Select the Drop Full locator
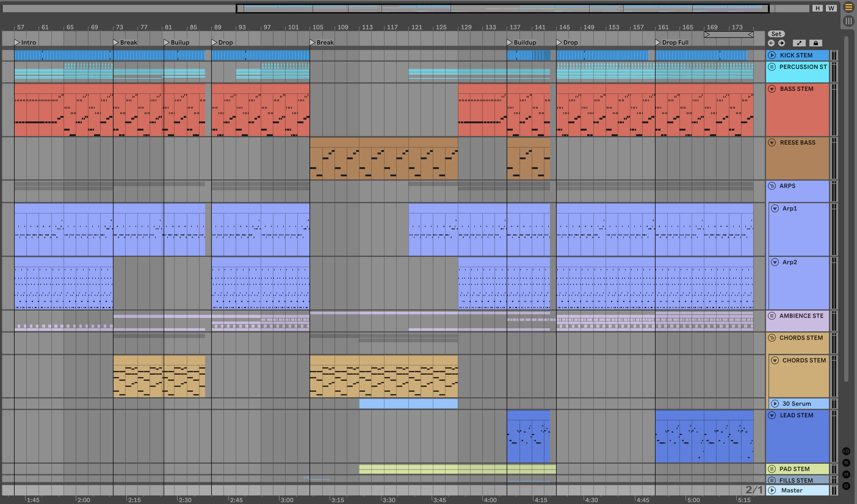This screenshot has height=504, width=857. pyautogui.click(x=658, y=42)
